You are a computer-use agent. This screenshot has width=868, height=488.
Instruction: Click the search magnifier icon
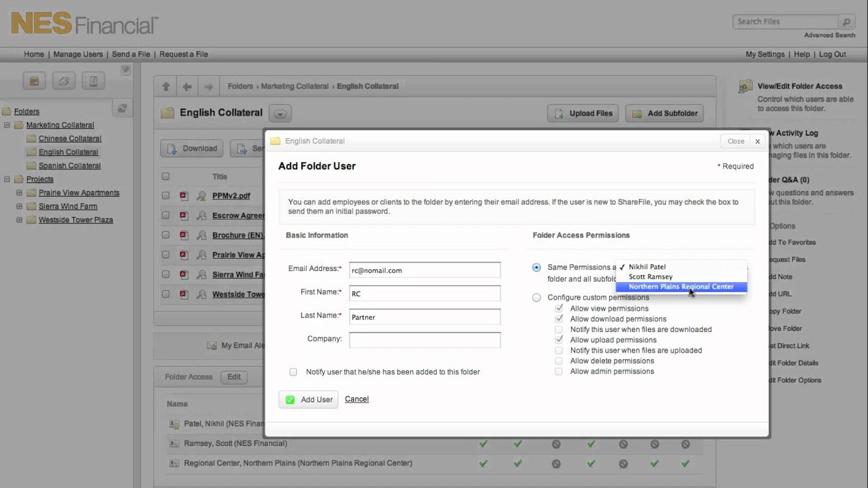pos(846,22)
